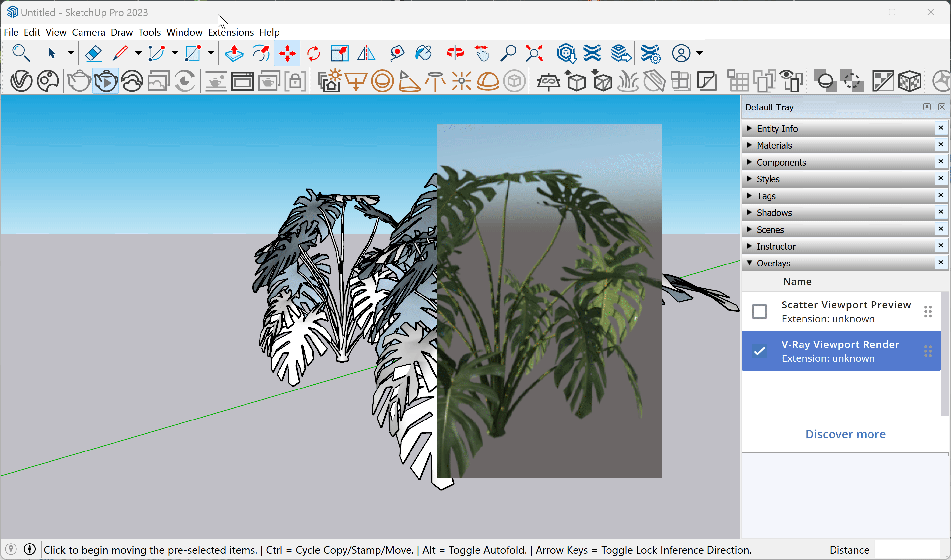Click the Zoom Extents tool

tap(535, 53)
